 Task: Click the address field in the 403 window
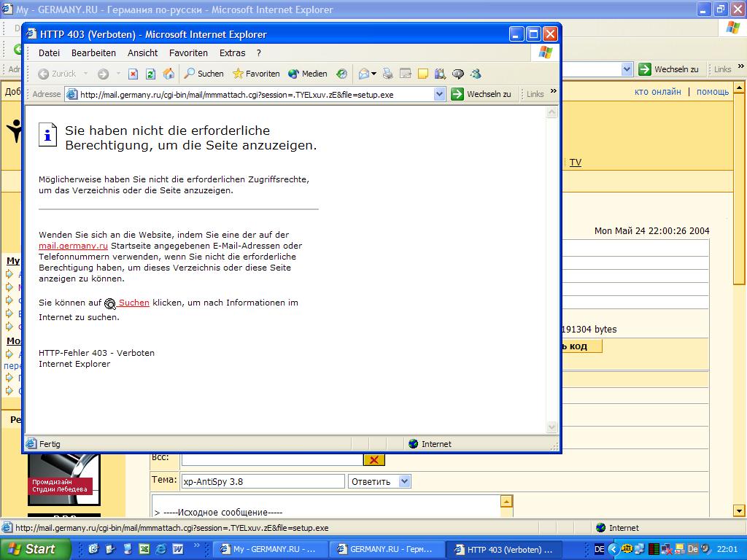(256, 94)
